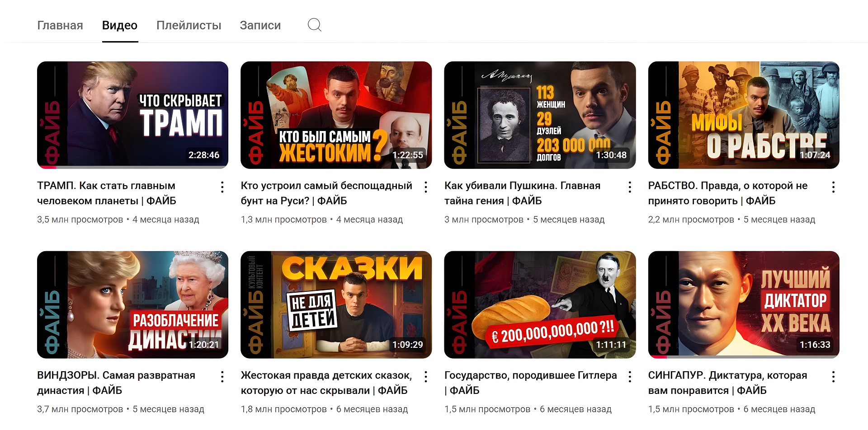Open the channel search magnifier icon
The width and height of the screenshot is (868, 430).
pyautogui.click(x=314, y=25)
